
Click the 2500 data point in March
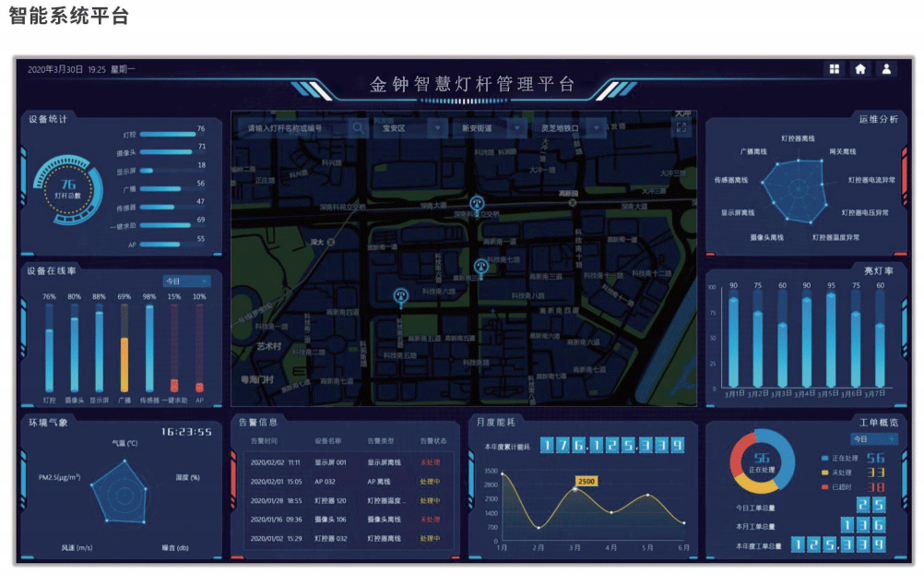[x=575, y=489]
